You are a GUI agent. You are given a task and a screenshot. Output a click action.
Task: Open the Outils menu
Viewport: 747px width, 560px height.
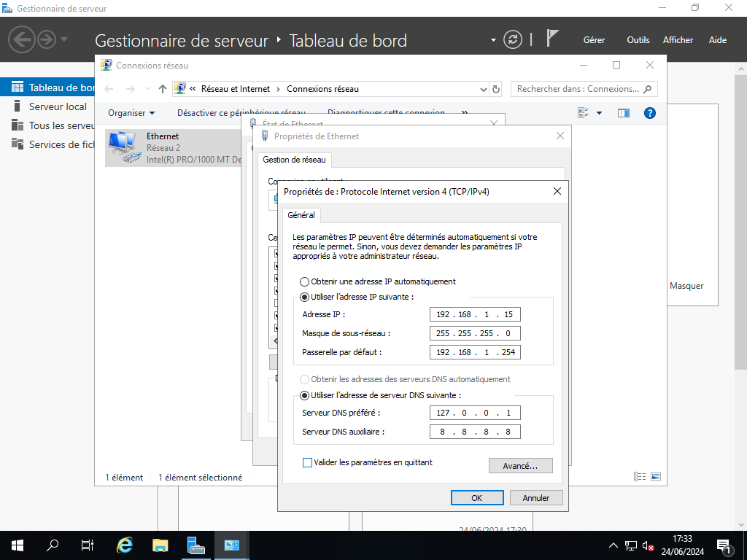point(638,40)
